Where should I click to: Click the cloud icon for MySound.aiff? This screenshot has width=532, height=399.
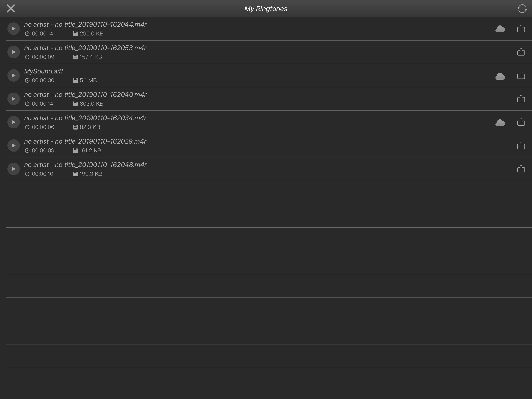tap(500, 76)
